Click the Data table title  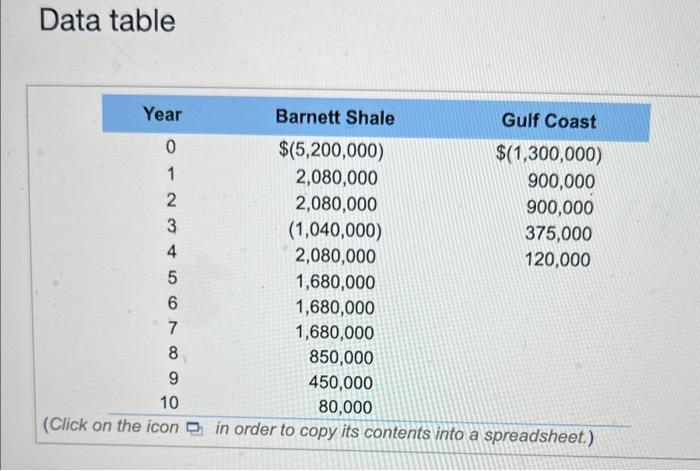pos(108,21)
